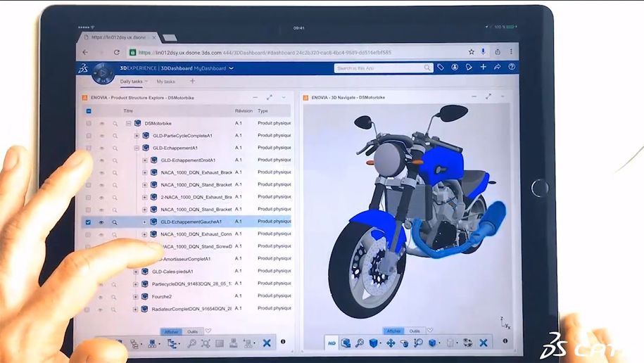Open the help question mark icon
644x363 pixels.
[512, 67]
